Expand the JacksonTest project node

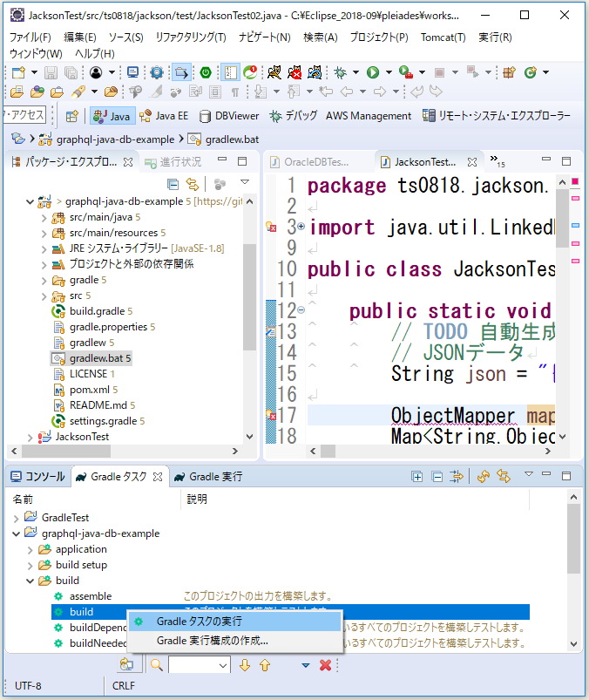(x=30, y=438)
